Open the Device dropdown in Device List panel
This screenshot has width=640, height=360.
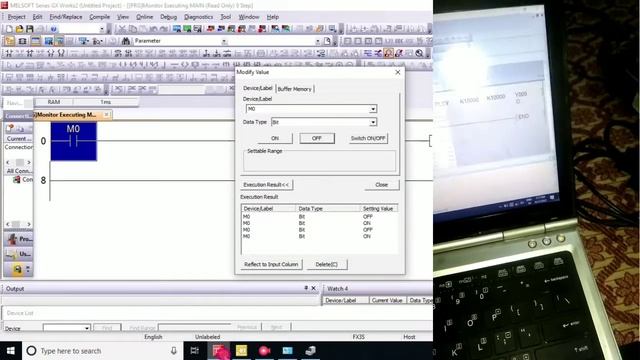(87, 328)
